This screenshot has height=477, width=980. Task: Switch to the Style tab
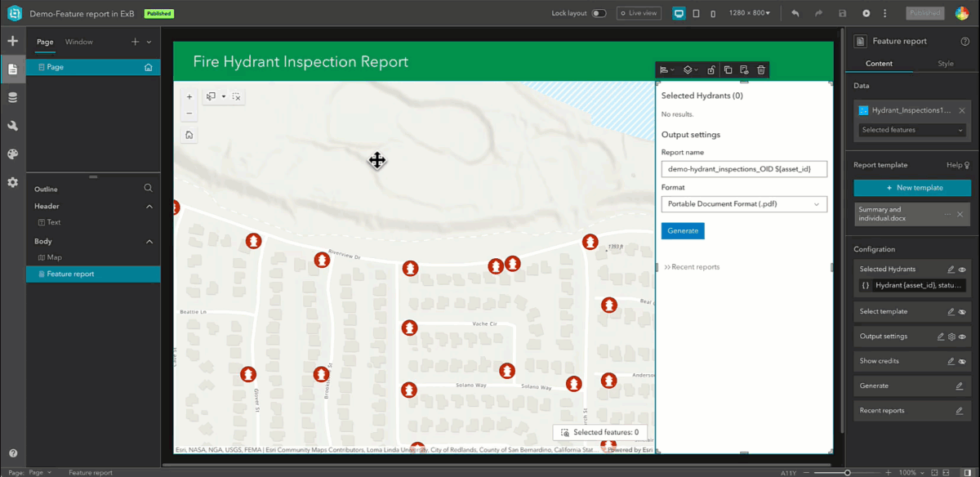click(945, 64)
